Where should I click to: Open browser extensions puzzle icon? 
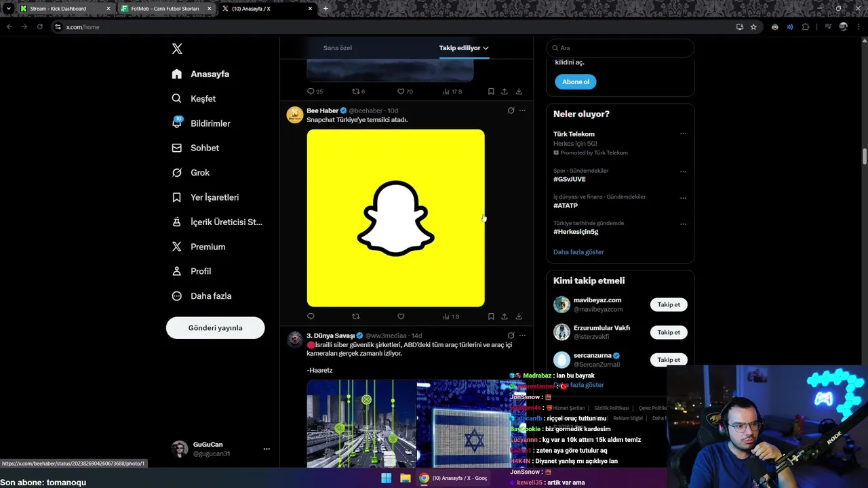tap(806, 27)
